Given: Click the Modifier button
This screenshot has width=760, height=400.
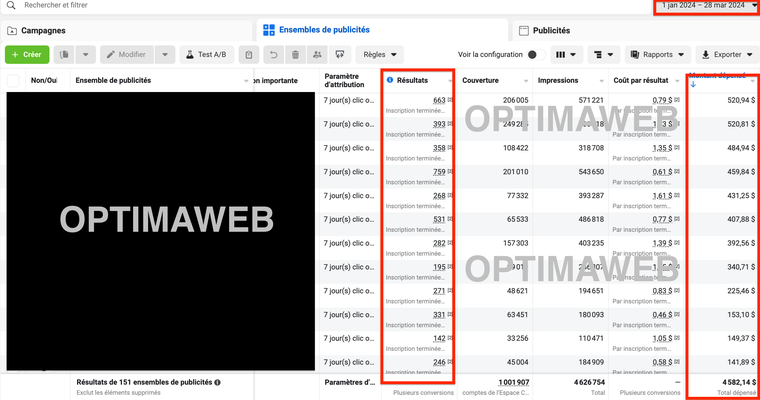Looking at the screenshot, I should pyautogui.click(x=127, y=55).
